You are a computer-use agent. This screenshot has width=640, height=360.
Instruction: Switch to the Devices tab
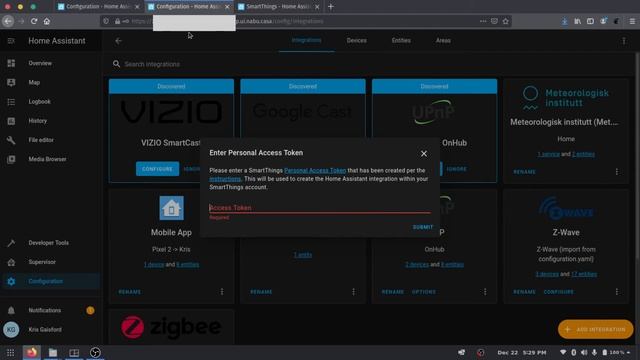click(x=356, y=40)
